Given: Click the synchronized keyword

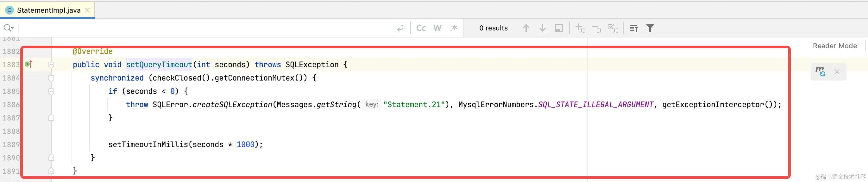Looking at the screenshot, I should point(117,78).
